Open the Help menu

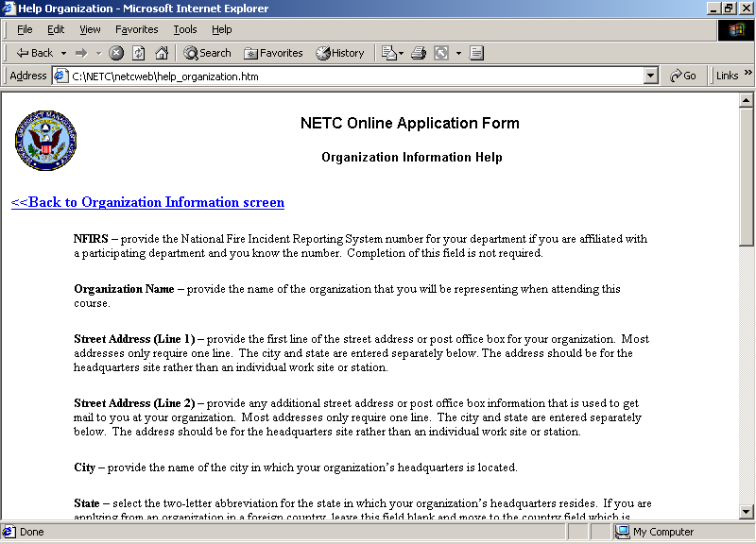pyautogui.click(x=222, y=30)
